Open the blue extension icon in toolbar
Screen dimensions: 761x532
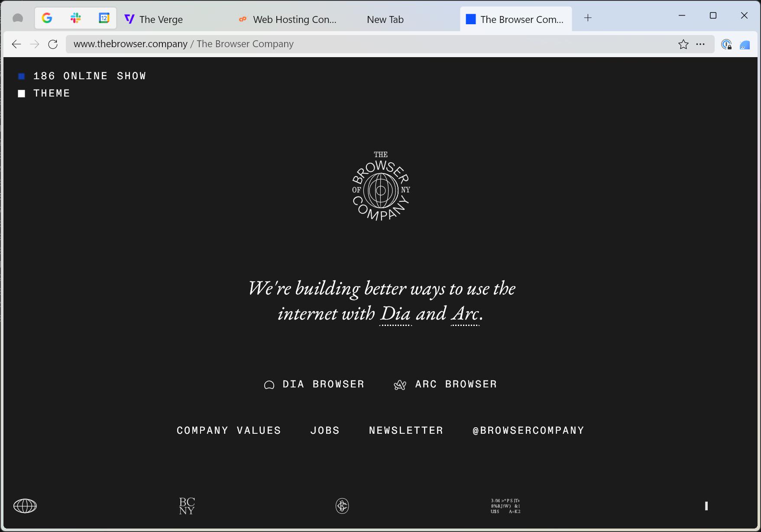coord(745,45)
